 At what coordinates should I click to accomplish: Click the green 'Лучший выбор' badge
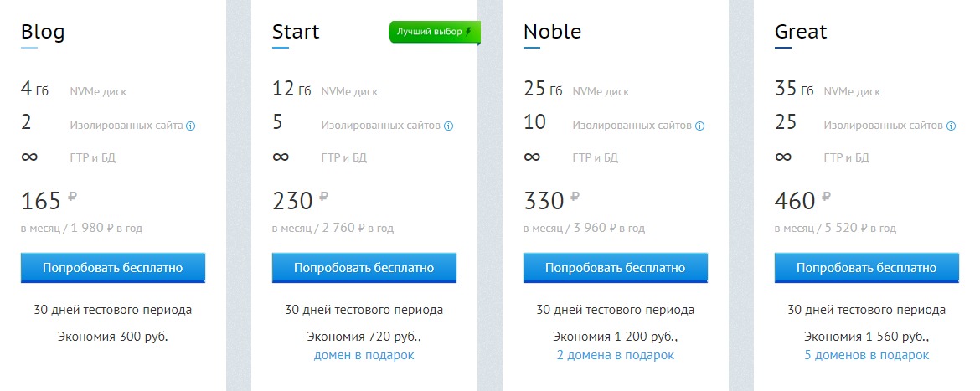[x=435, y=33]
